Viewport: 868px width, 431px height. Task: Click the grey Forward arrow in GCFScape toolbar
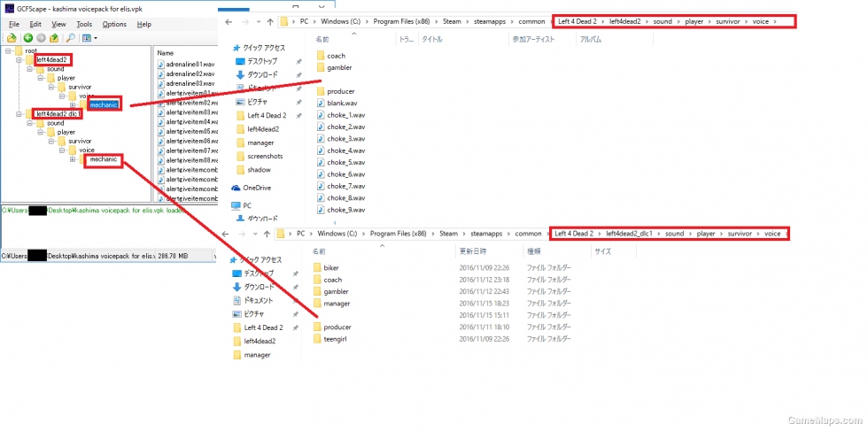[41, 38]
